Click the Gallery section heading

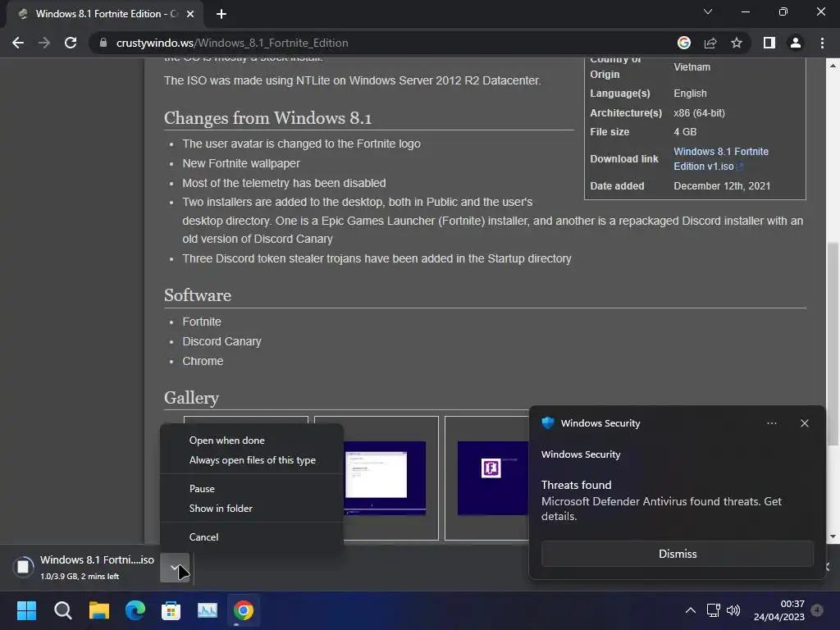191,398
